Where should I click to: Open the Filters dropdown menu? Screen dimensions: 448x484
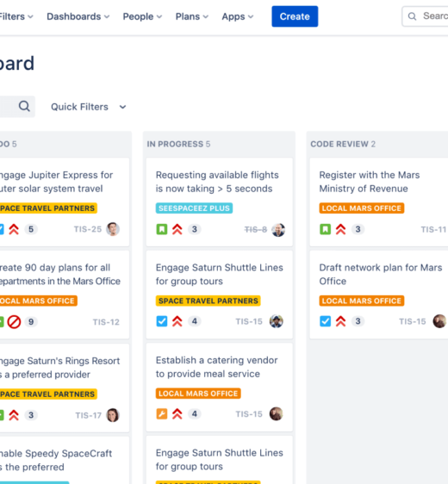[x=16, y=16]
